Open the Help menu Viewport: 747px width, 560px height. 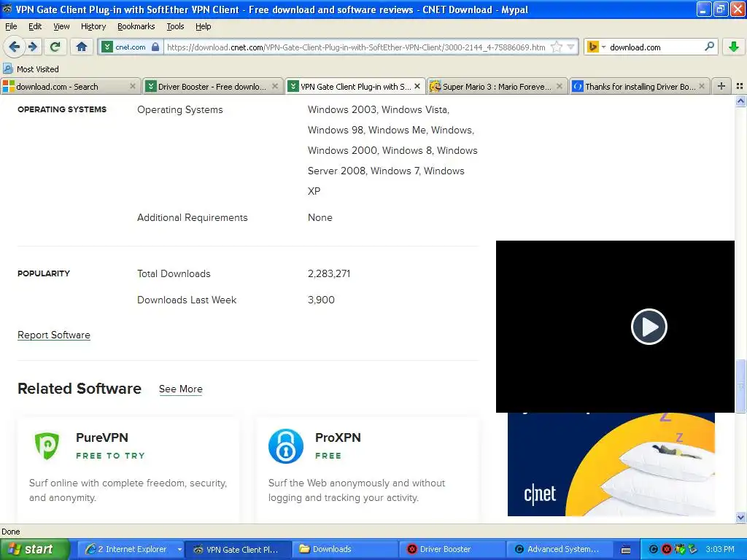click(204, 26)
